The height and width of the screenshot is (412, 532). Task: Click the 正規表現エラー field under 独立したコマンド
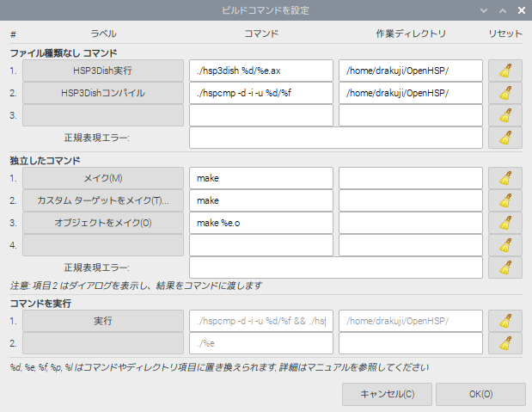(335, 267)
